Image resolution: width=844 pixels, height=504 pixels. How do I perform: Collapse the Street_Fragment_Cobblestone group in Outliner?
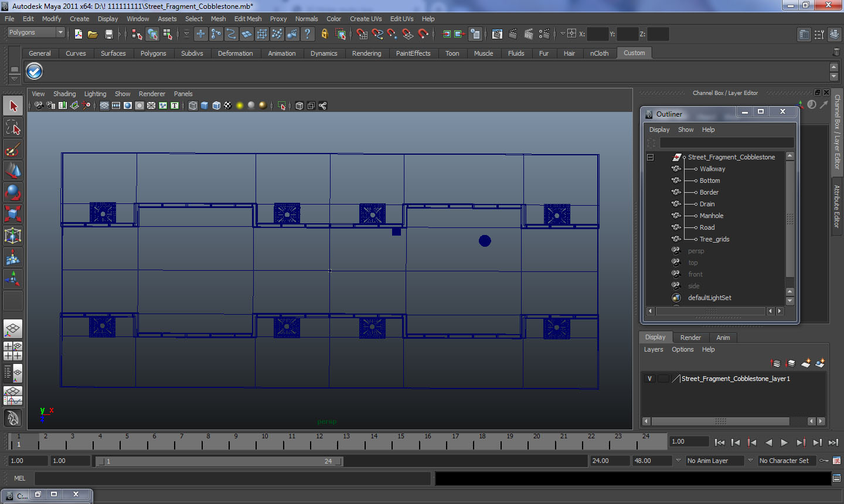[650, 157]
